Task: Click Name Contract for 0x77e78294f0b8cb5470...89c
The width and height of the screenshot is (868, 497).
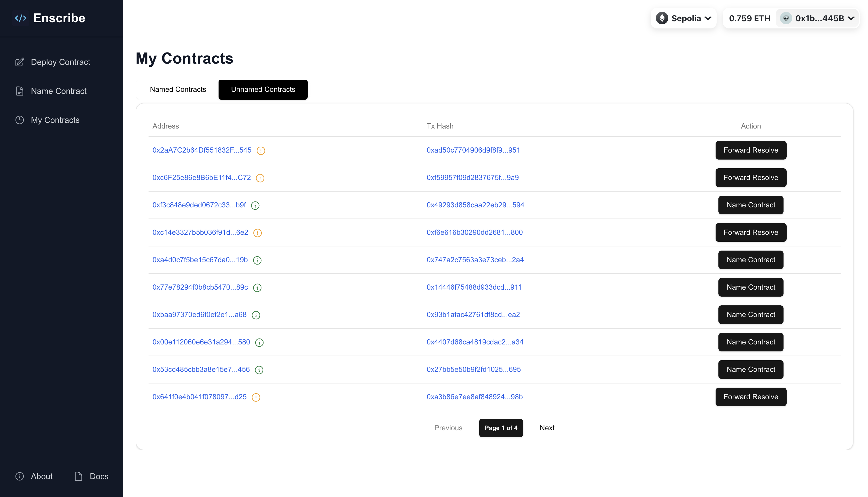Action: (x=751, y=287)
